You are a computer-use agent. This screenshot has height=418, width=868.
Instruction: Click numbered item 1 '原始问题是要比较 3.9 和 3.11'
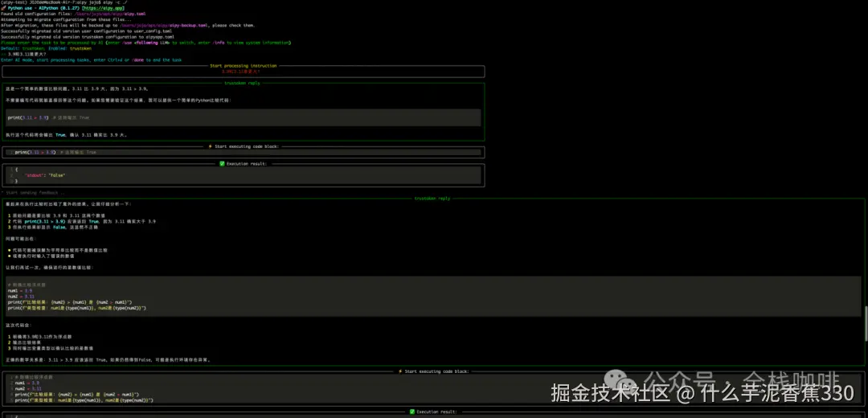click(x=56, y=215)
